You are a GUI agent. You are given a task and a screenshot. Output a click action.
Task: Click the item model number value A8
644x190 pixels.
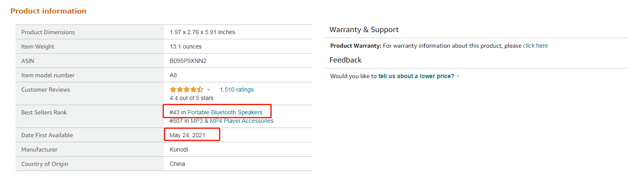coord(173,75)
